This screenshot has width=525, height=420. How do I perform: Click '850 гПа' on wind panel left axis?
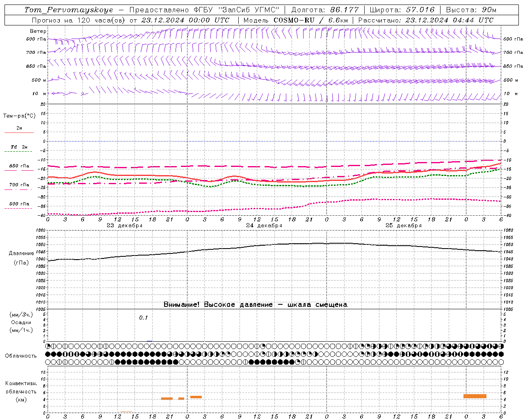(x=36, y=66)
